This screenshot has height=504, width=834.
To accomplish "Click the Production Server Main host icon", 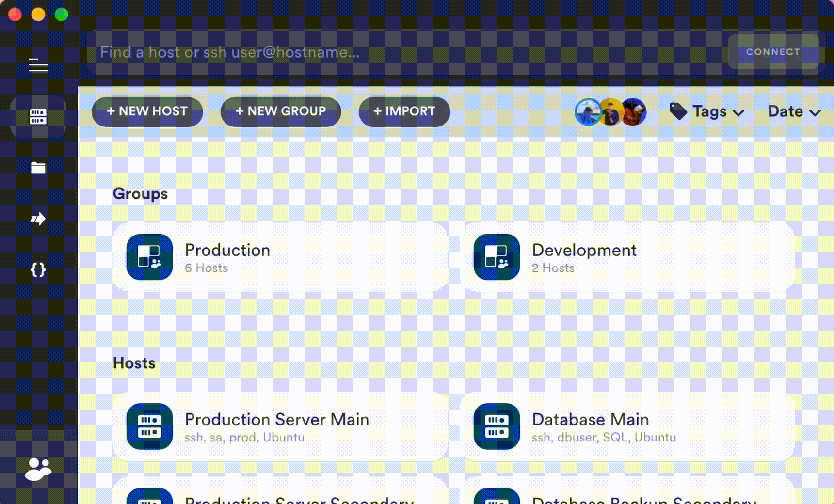I will (x=149, y=426).
